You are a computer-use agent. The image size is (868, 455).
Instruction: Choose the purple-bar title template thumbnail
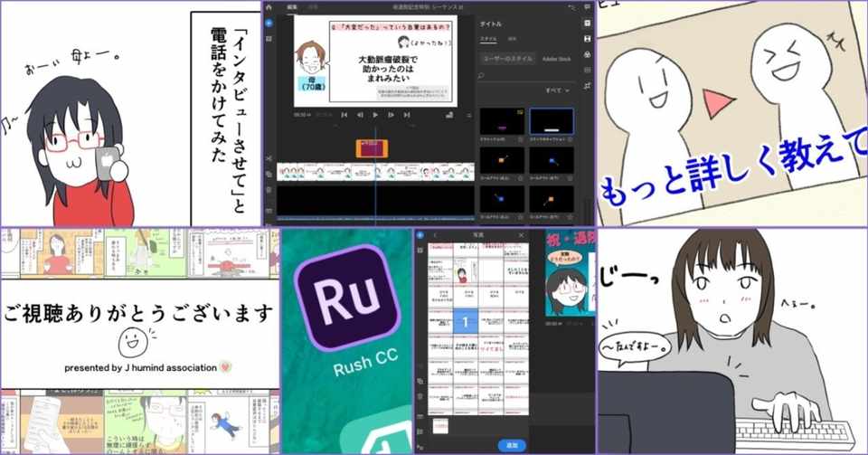502,122
